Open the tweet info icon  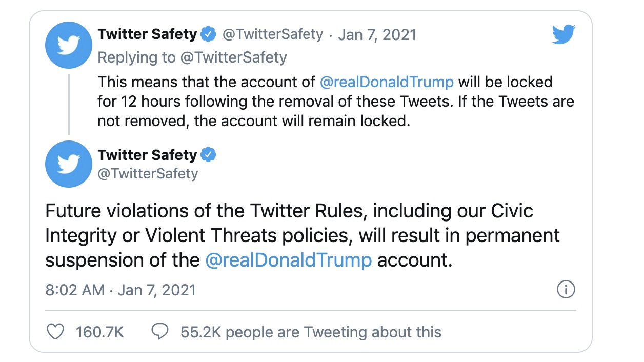coord(566,290)
